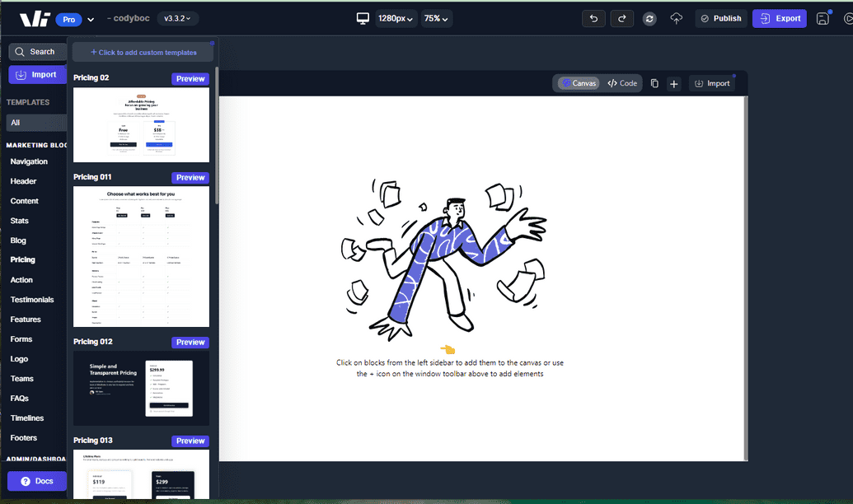Viewport: 853px width, 504px height.
Task: Open the v3.3.2 version dropdown
Action: 178,18
